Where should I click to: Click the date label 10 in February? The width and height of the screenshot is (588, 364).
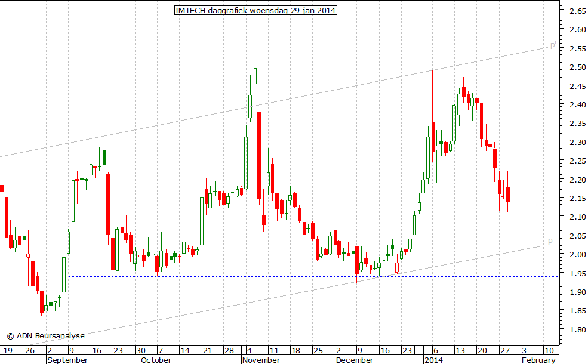[x=549, y=350]
